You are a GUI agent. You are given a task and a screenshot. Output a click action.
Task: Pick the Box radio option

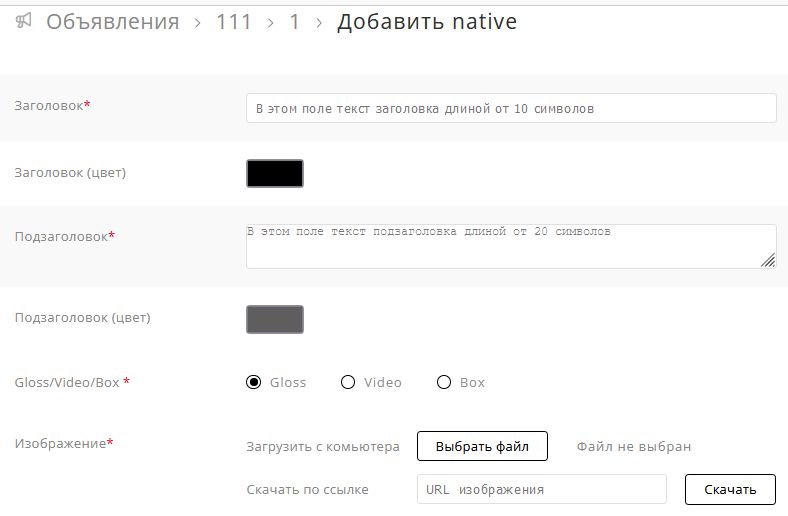[x=445, y=382]
